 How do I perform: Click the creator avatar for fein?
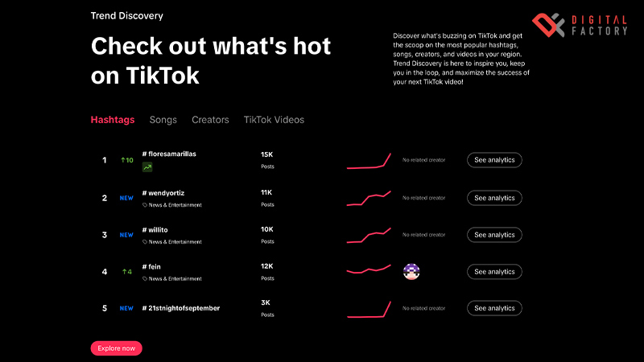pos(411,272)
